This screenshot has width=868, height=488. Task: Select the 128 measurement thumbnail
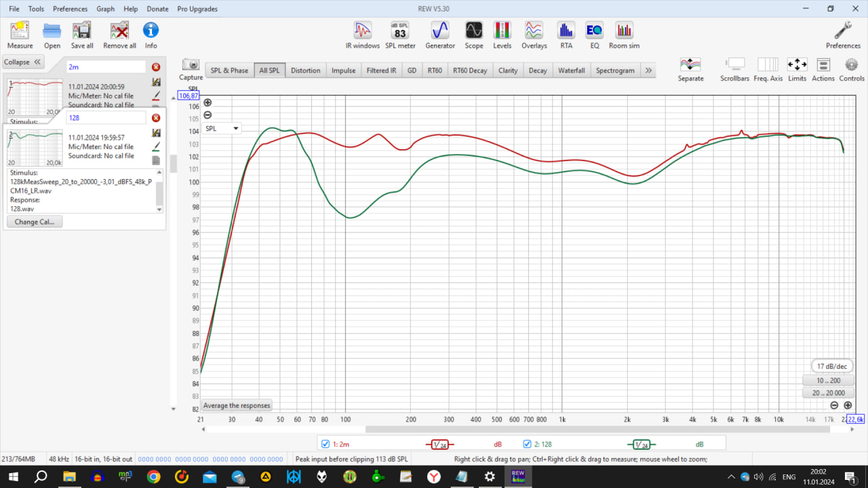click(x=35, y=148)
